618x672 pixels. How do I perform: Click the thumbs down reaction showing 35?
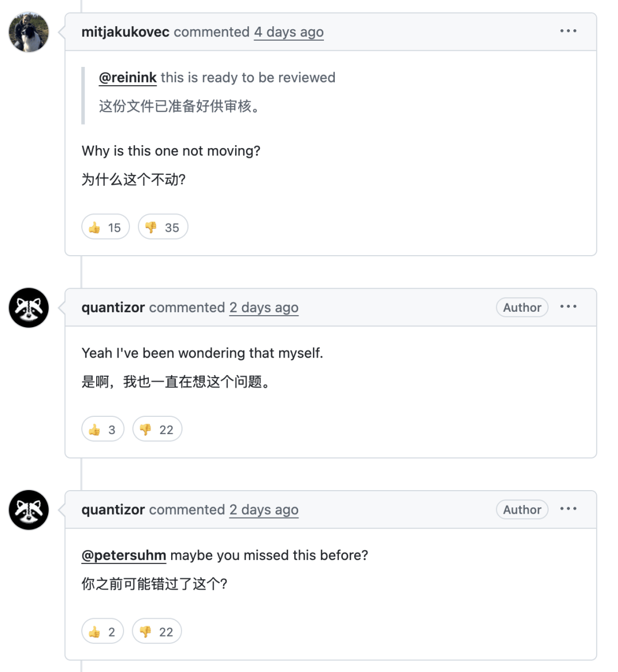tap(163, 226)
